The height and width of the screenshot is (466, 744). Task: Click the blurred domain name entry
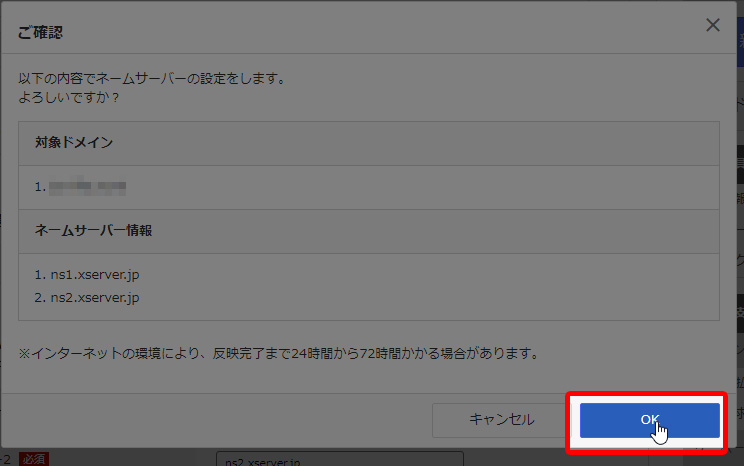(x=87, y=187)
